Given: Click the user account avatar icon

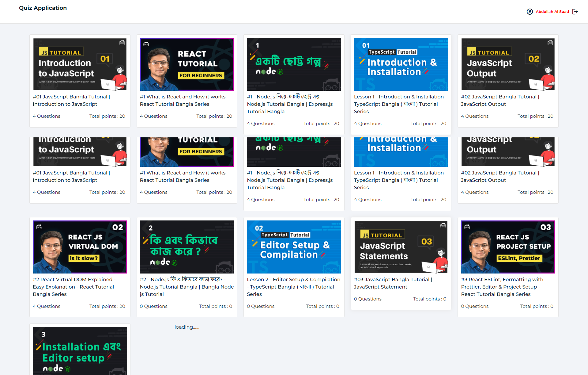Looking at the screenshot, I should [x=530, y=12].
